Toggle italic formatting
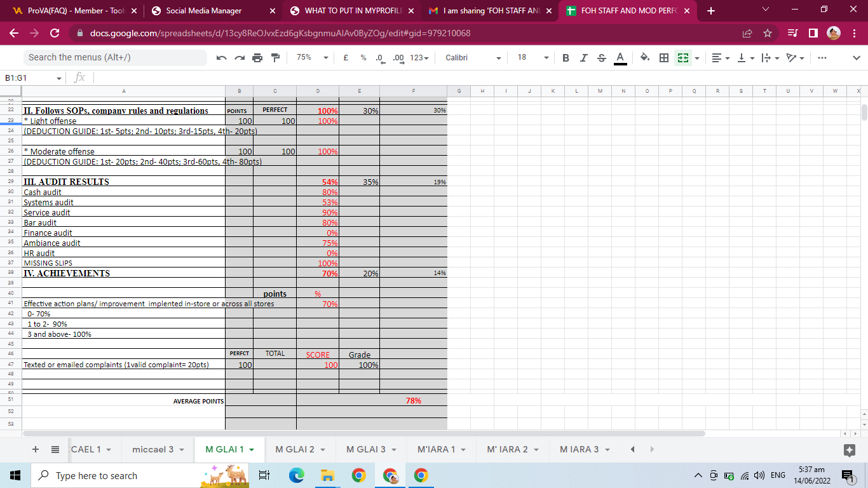 [583, 57]
